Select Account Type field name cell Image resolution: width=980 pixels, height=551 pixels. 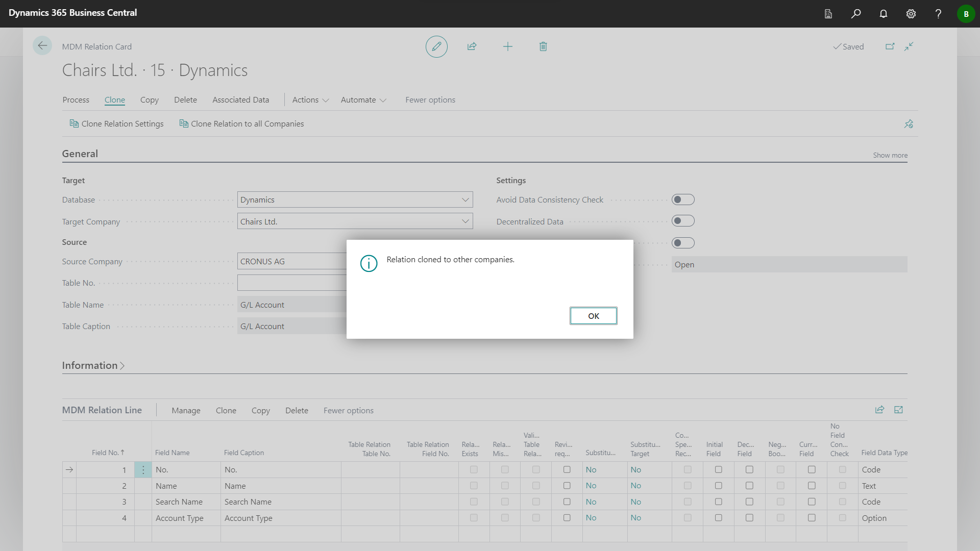(x=186, y=518)
